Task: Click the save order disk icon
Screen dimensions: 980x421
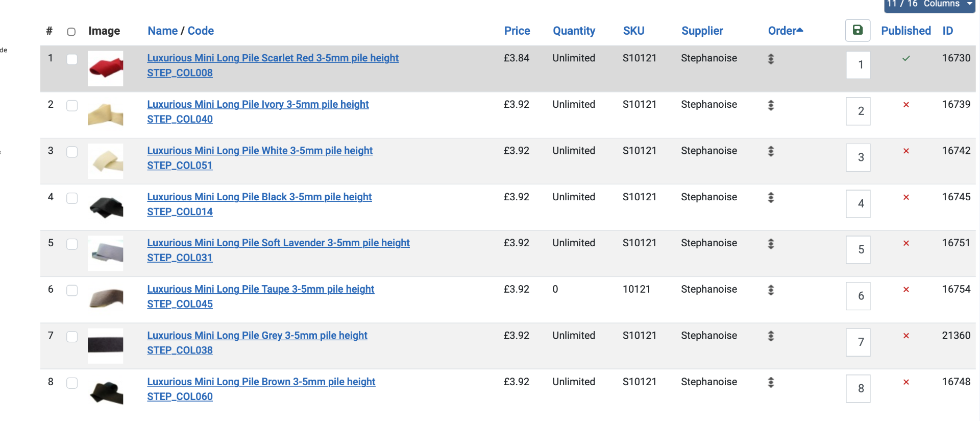Action: tap(857, 31)
